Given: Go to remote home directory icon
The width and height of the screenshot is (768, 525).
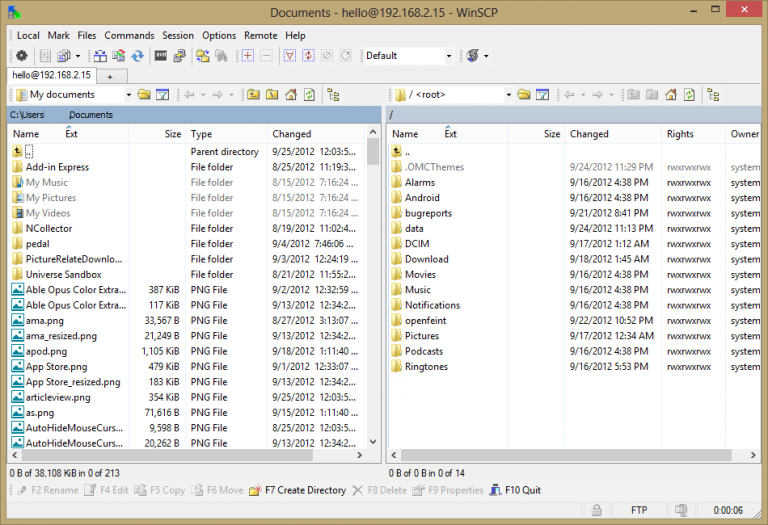Looking at the screenshot, I should click(671, 95).
